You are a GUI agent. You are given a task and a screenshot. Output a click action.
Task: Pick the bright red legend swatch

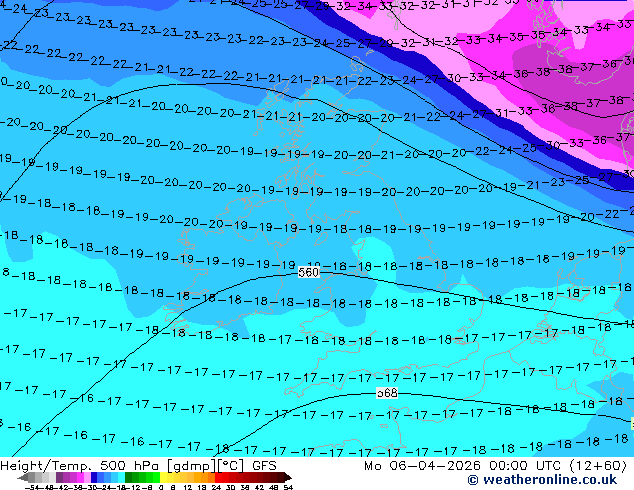(220, 477)
